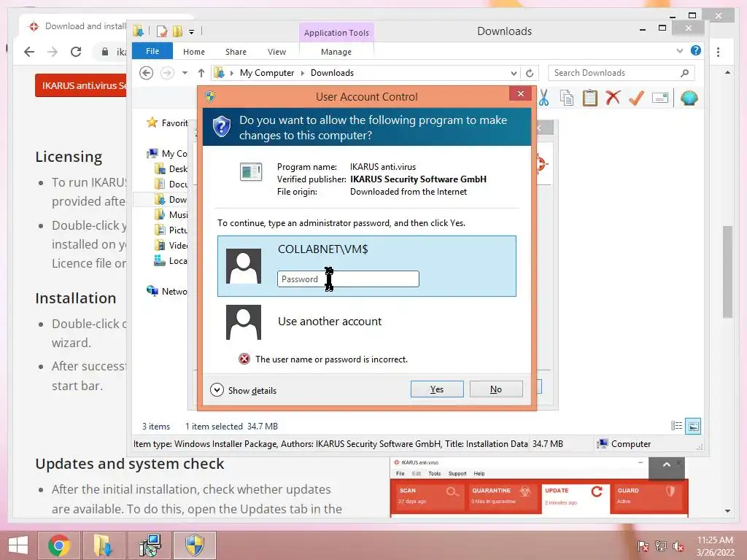Open File Explorer taskbar icon
Image resolution: width=747 pixels, height=560 pixels.
tap(104, 545)
